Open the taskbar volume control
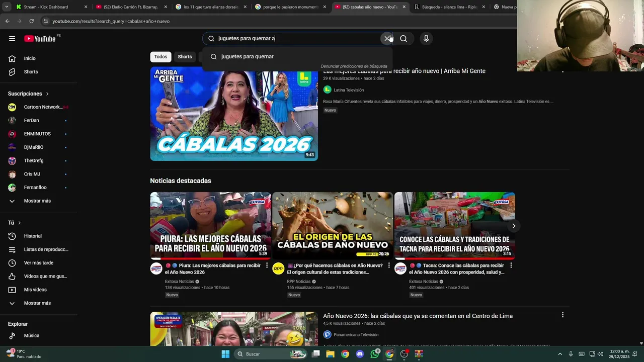 (x=600, y=354)
